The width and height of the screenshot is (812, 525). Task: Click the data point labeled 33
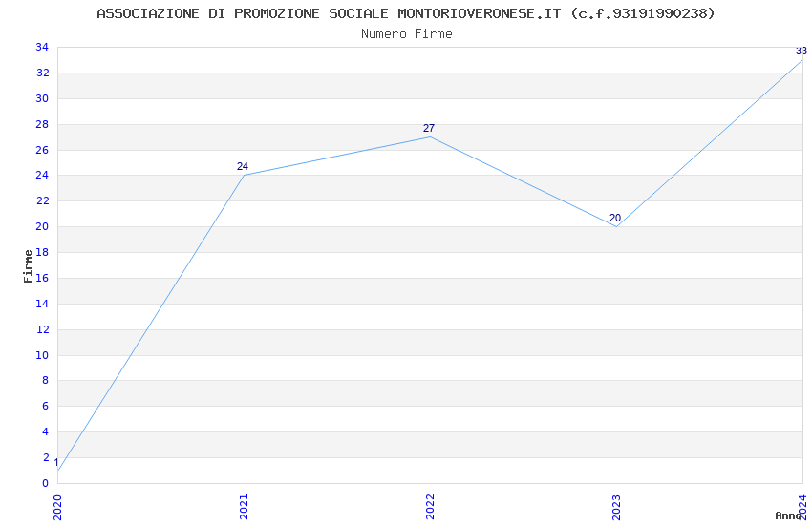coord(802,60)
